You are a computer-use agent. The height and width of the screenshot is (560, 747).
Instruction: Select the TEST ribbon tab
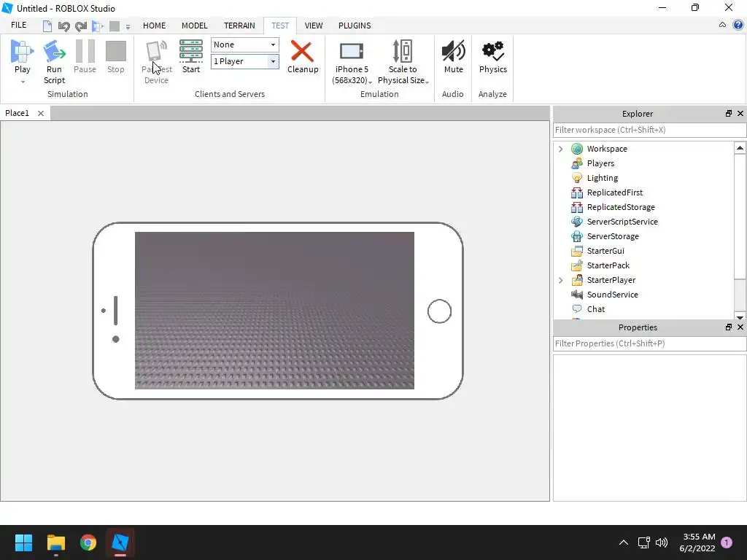click(280, 26)
